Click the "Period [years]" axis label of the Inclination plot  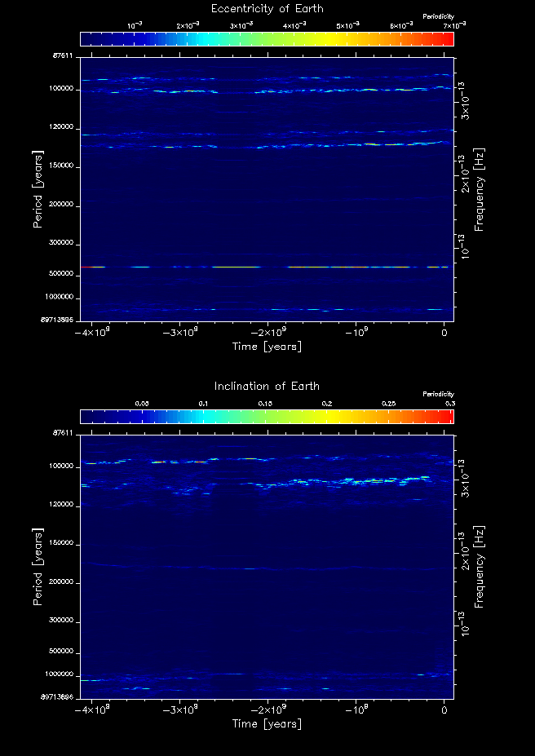click(38, 565)
